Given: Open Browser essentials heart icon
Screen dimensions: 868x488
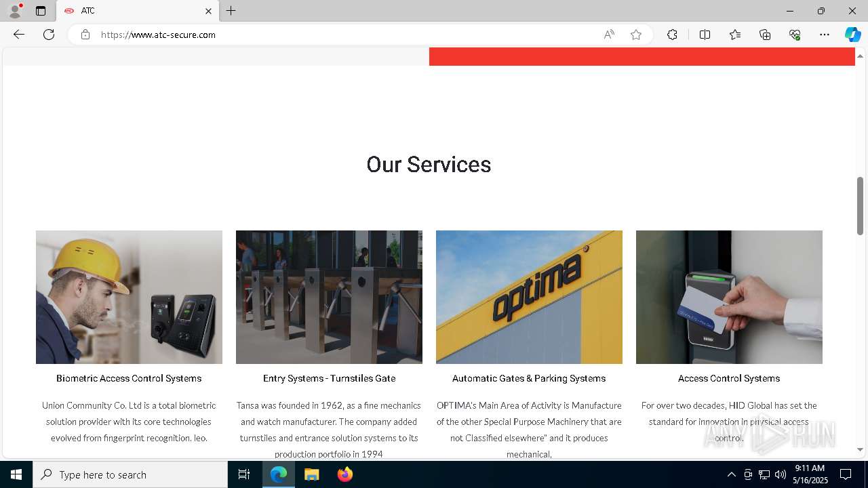Looking at the screenshot, I should 795,35.
